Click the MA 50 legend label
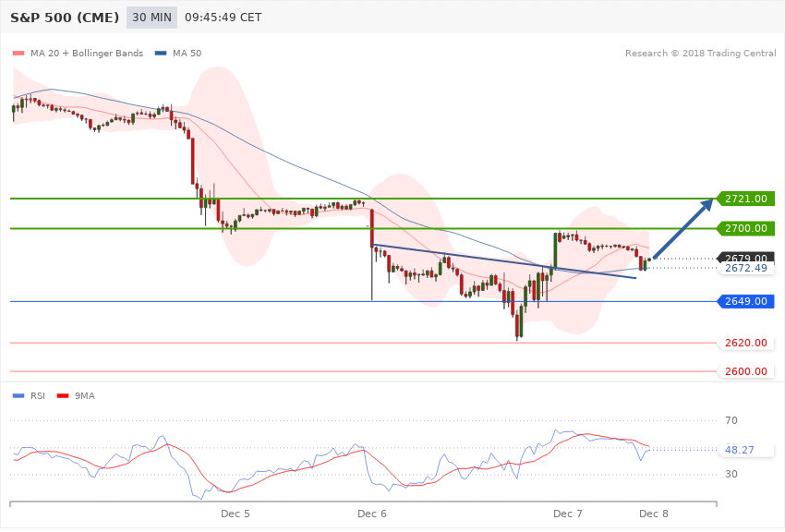785x532 pixels. (x=187, y=53)
